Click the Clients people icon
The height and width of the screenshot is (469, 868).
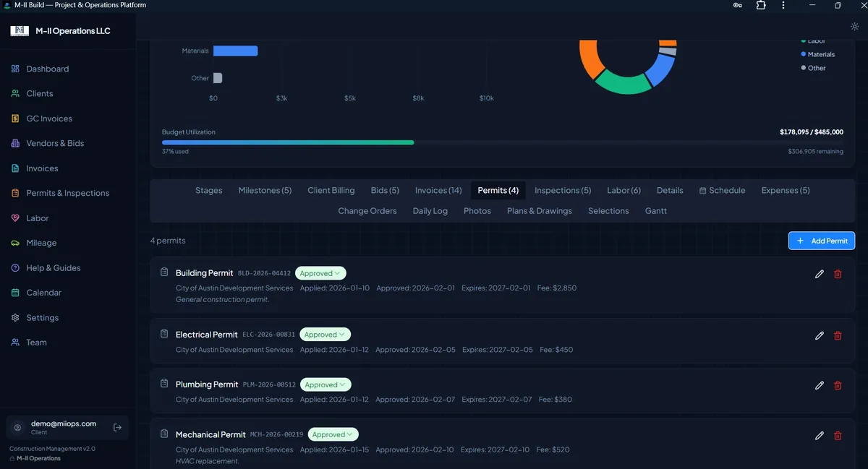[15, 93]
